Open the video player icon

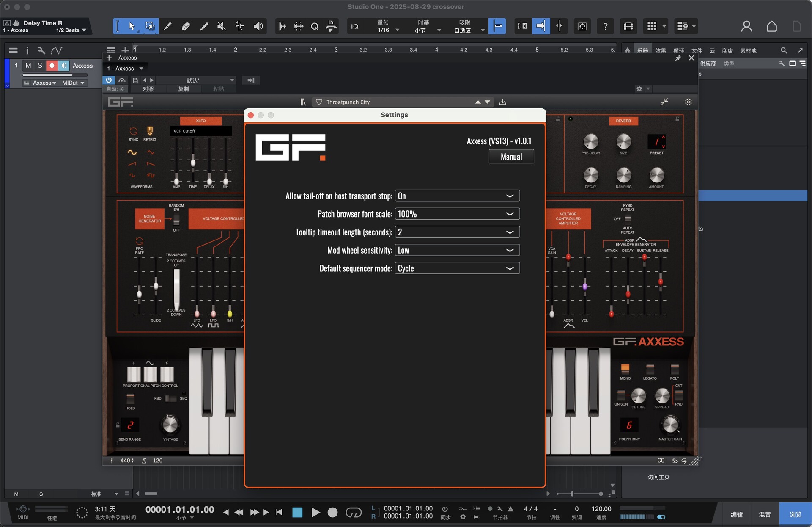[x=628, y=26]
